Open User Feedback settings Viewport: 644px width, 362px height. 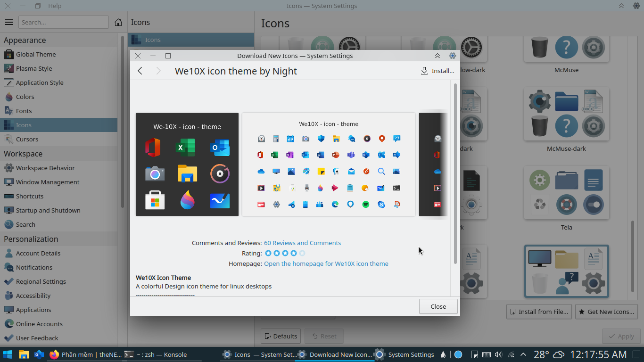[x=59, y=338]
